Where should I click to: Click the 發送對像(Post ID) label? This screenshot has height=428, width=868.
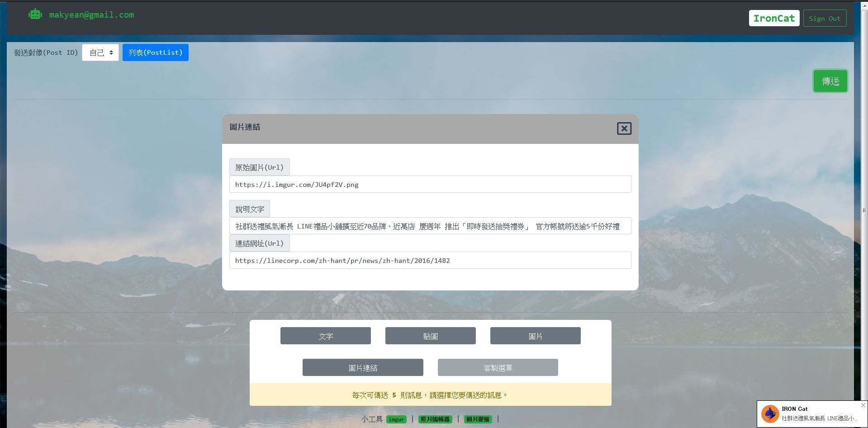pyautogui.click(x=46, y=52)
